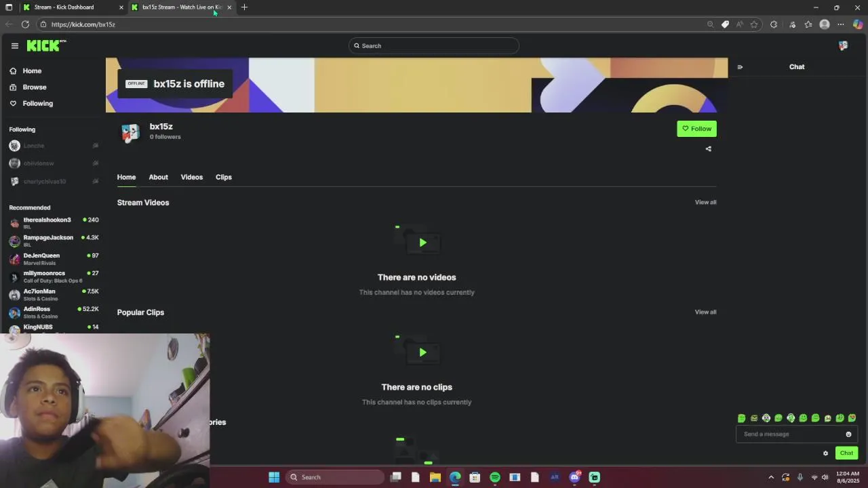Open the emoji picker in message box
This screenshot has height=488, width=868.
coord(848,434)
